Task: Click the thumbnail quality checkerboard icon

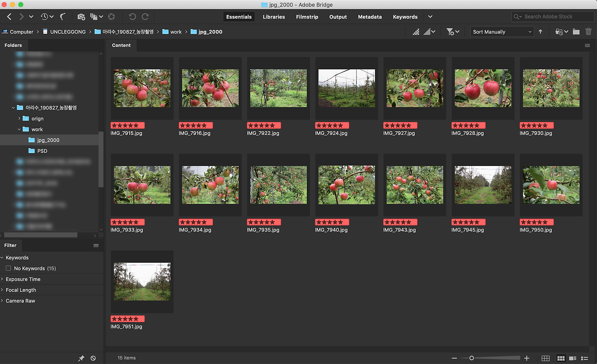Action: (416, 32)
